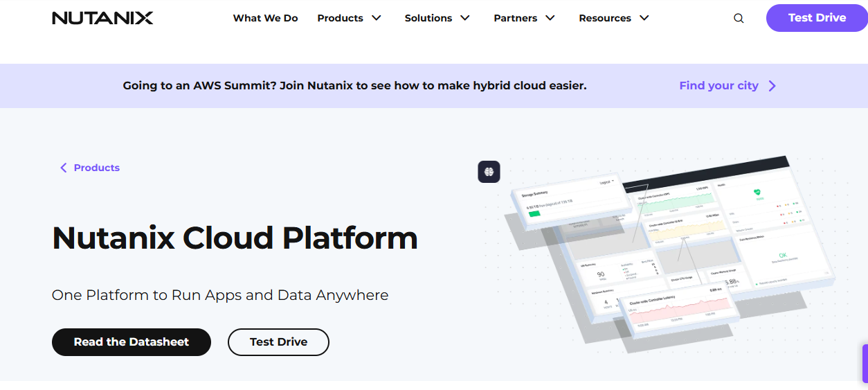Go back via the Products breadcrumb link
Image resolution: width=868 pixels, height=390 pixels.
pyautogui.click(x=97, y=168)
